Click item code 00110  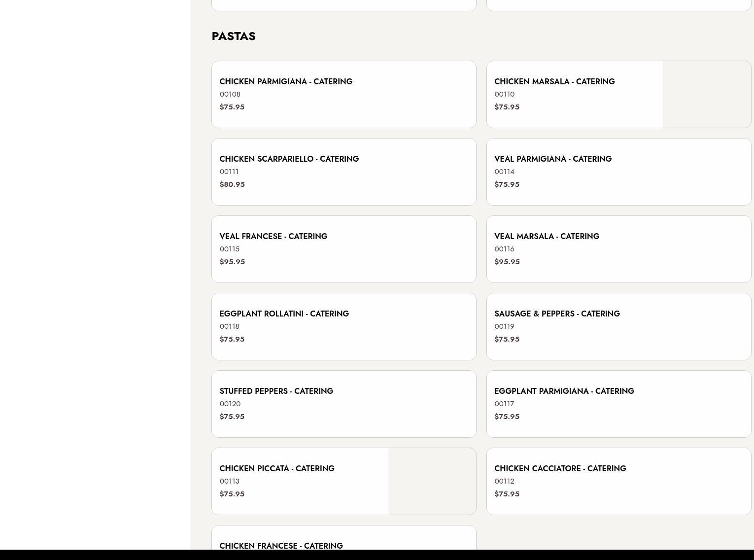pyautogui.click(x=505, y=94)
